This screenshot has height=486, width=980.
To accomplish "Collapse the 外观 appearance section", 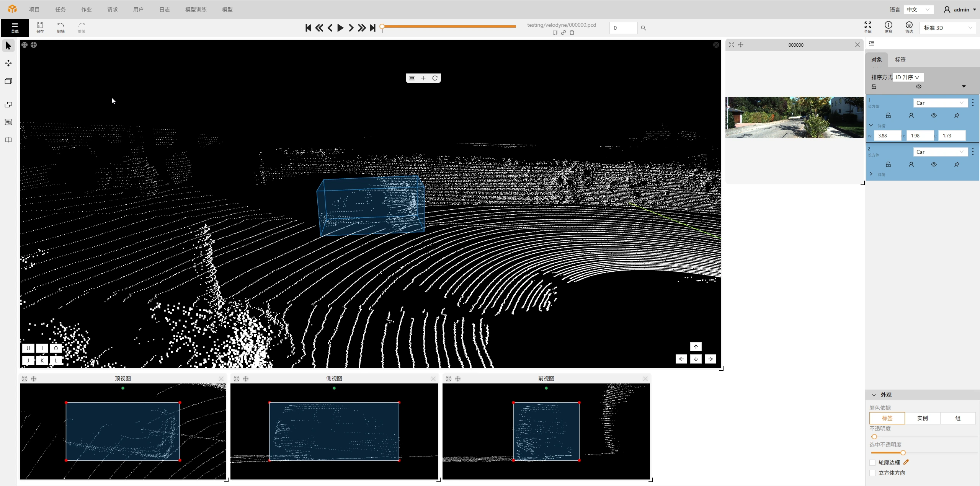I will [x=874, y=395].
